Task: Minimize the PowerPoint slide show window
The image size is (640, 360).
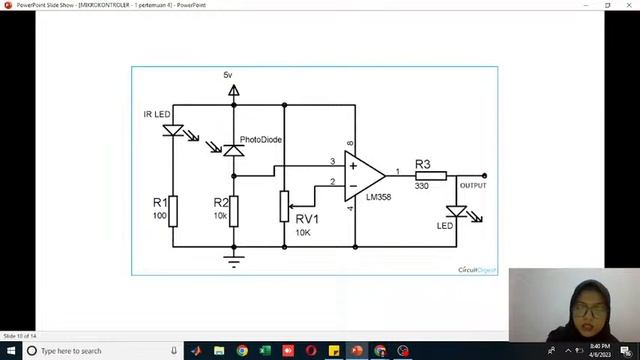Action: pyautogui.click(x=586, y=5)
